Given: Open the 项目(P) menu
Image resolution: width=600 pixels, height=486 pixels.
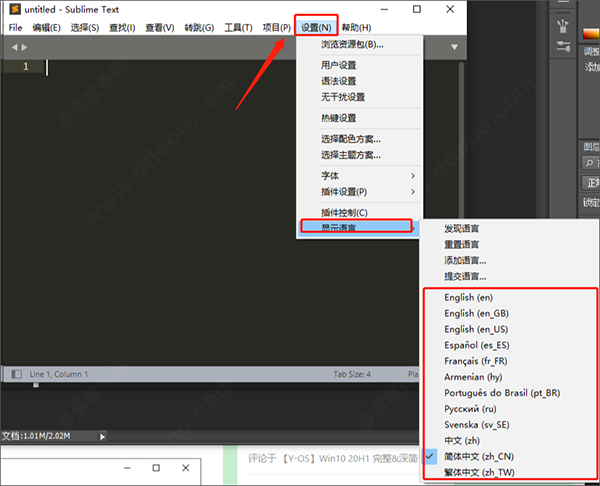Looking at the screenshot, I should pyautogui.click(x=276, y=28).
